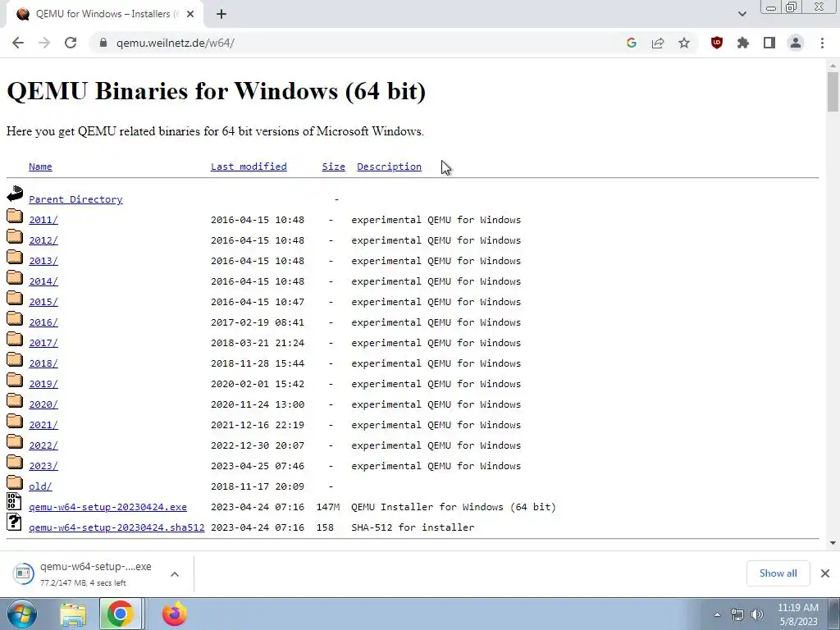
Task: Click the unknown file icon beside .sha512
Action: point(15,522)
